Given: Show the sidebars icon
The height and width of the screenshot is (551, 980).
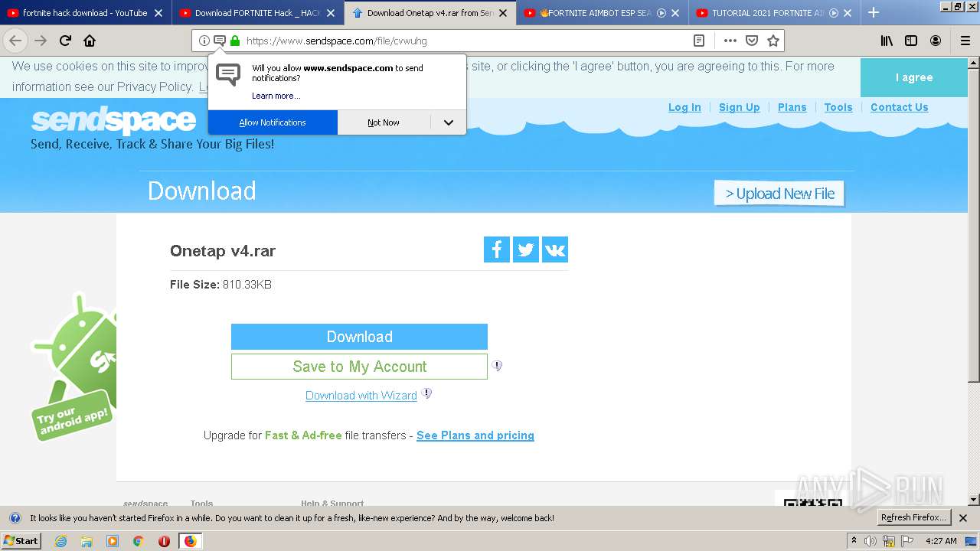Looking at the screenshot, I should 911,41.
